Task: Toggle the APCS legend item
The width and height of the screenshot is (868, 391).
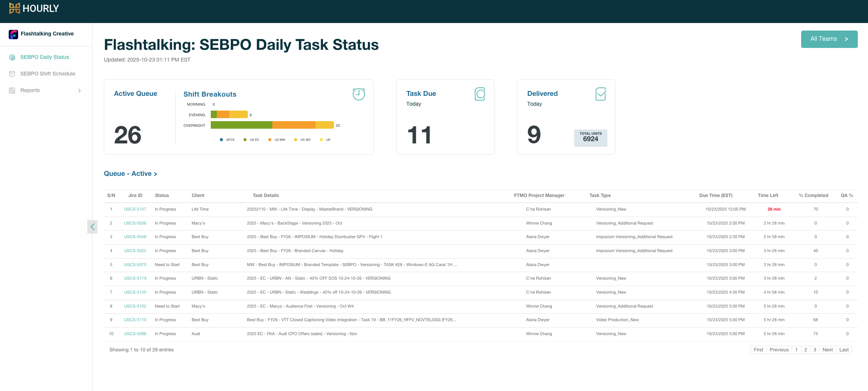Action: pos(227,140)
